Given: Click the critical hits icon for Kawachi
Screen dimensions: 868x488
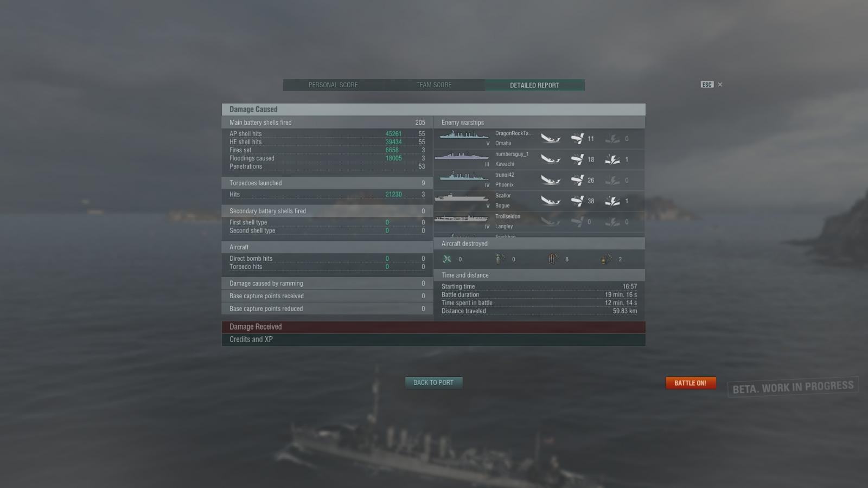Looking at the screenshot, I should point(612,159).
